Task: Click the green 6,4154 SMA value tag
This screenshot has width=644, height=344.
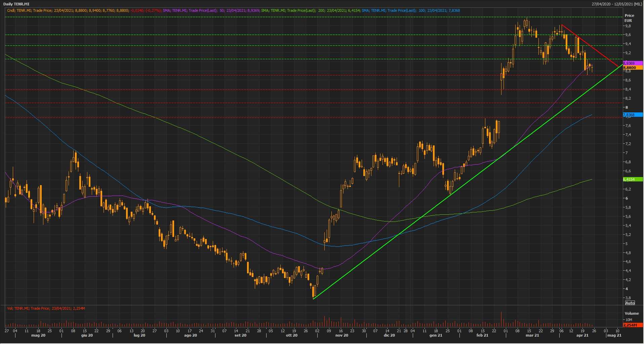Action: [632, 179]
